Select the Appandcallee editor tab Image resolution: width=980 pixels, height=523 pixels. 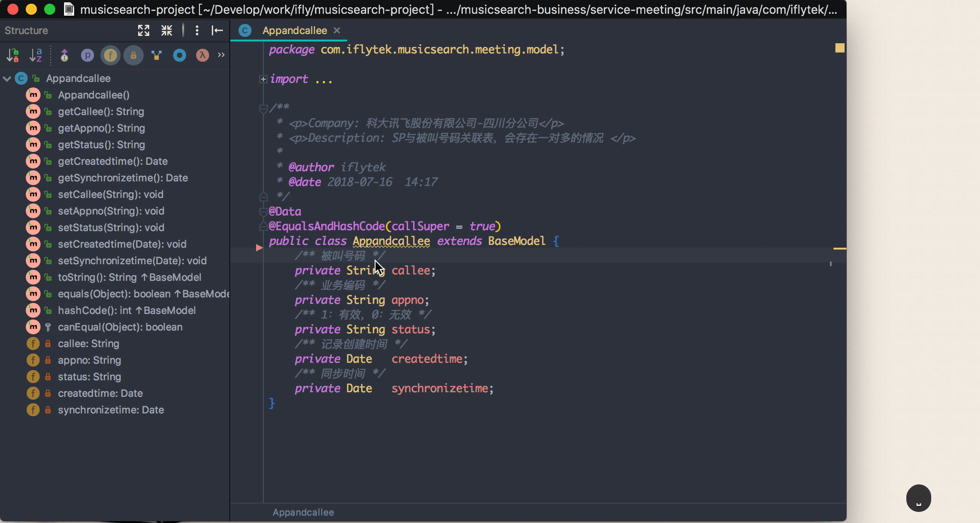(294, 30)
